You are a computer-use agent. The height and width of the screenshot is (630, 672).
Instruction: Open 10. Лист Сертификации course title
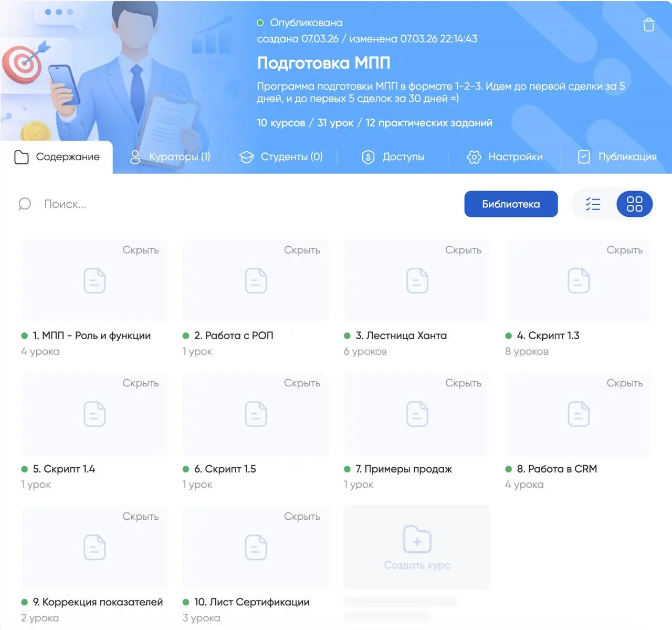pyautogui.click(x=252, y=602)
